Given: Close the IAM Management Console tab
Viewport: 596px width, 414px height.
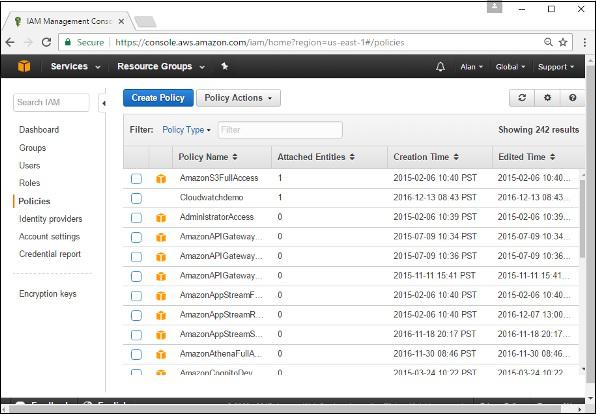Looking at the screenshot, I should (121, 21).
